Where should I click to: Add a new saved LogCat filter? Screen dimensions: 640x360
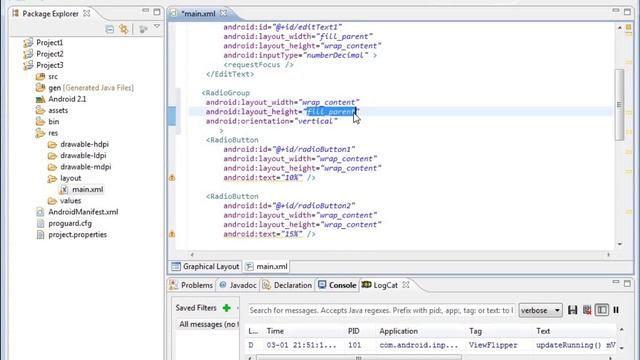[227, 308]
